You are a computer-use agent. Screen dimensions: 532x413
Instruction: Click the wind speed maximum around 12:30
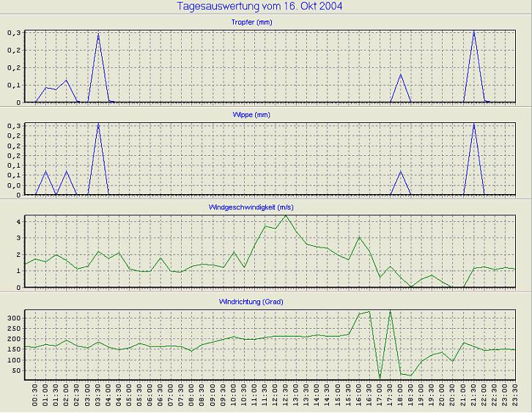click(286, 215)
